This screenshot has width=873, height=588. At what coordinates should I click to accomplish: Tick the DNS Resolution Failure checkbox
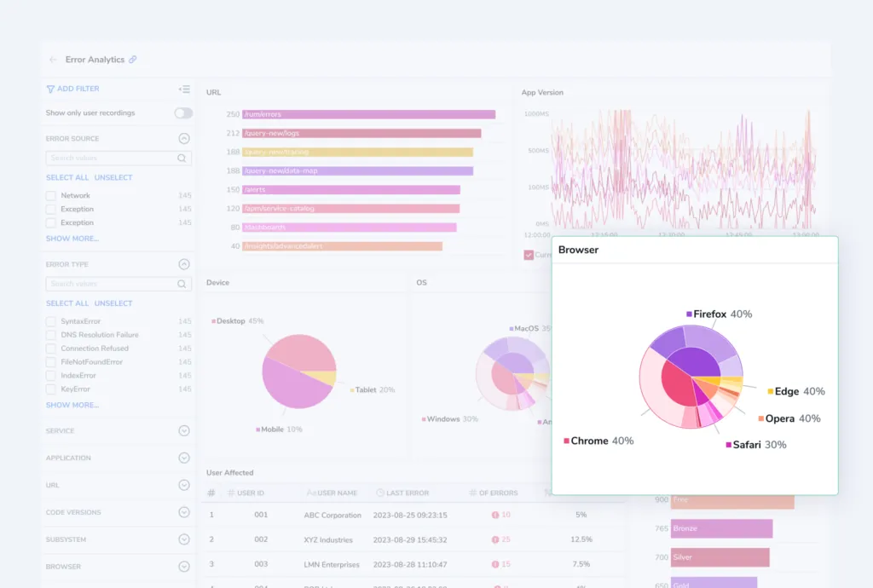point(50,335)
